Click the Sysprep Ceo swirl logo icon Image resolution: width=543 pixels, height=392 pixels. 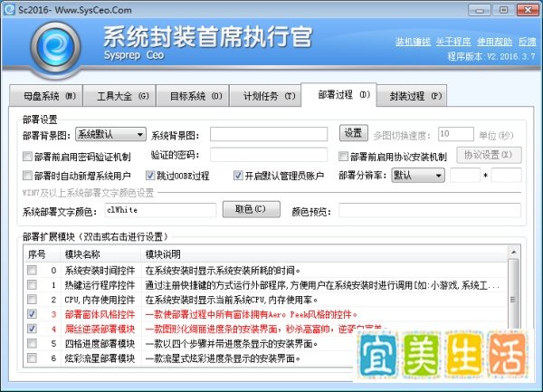[x=55, y=47]
